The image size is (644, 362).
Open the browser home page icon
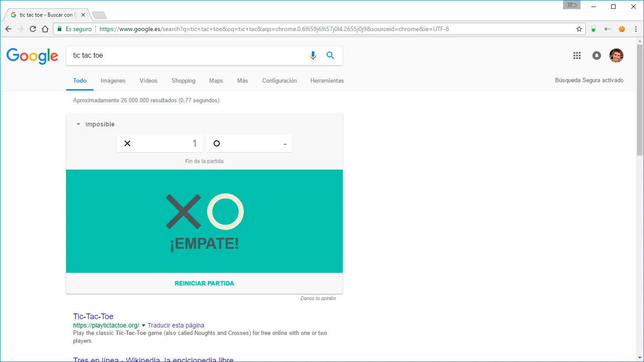(x=45, y=29)
